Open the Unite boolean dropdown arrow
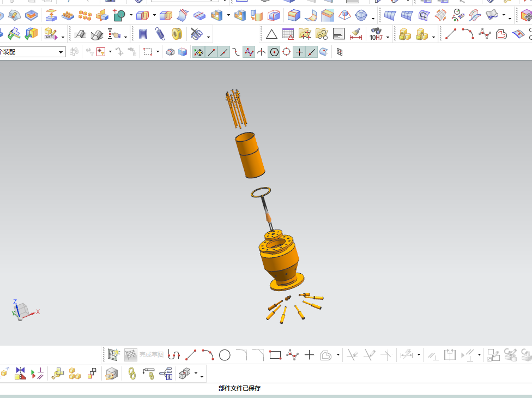The image size is (532, 398). tap(131, 15)
